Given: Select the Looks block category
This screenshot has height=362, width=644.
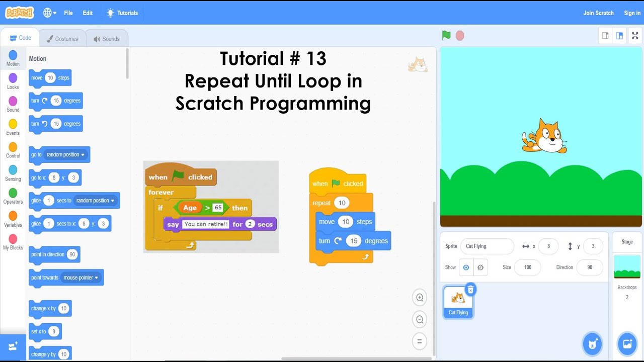Looking at the screenshot, I should [13, 81].
